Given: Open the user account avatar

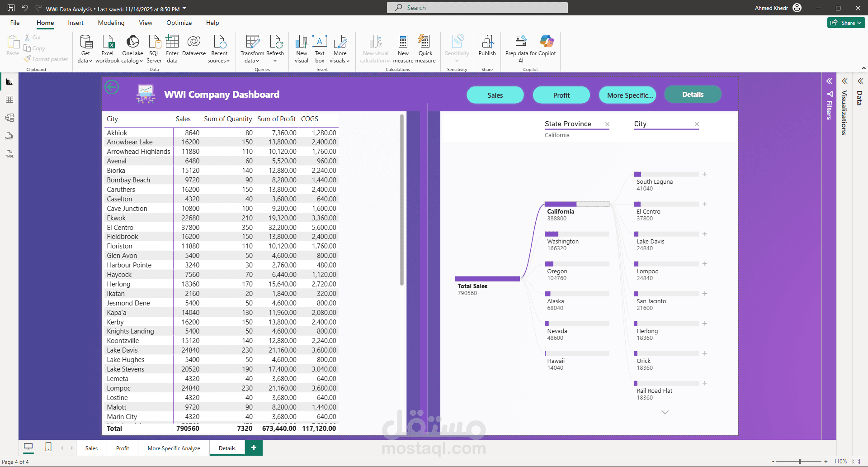Looking at the screenshot, I should point(797,8).
